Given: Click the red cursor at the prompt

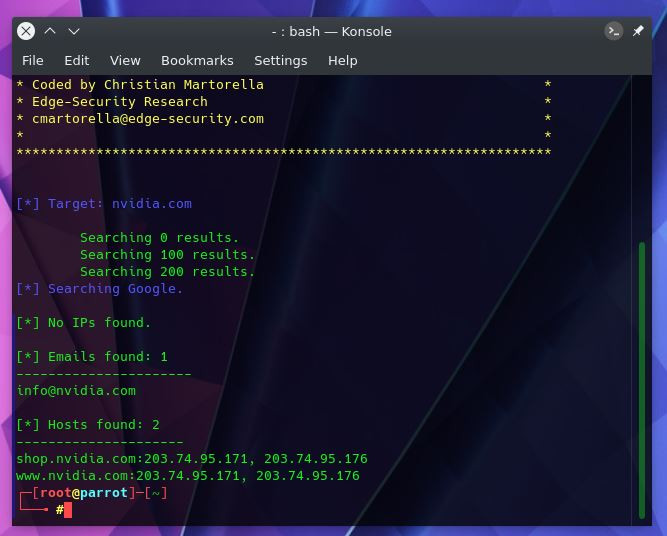Looking at the screenshot, I should tap(68, 510).
